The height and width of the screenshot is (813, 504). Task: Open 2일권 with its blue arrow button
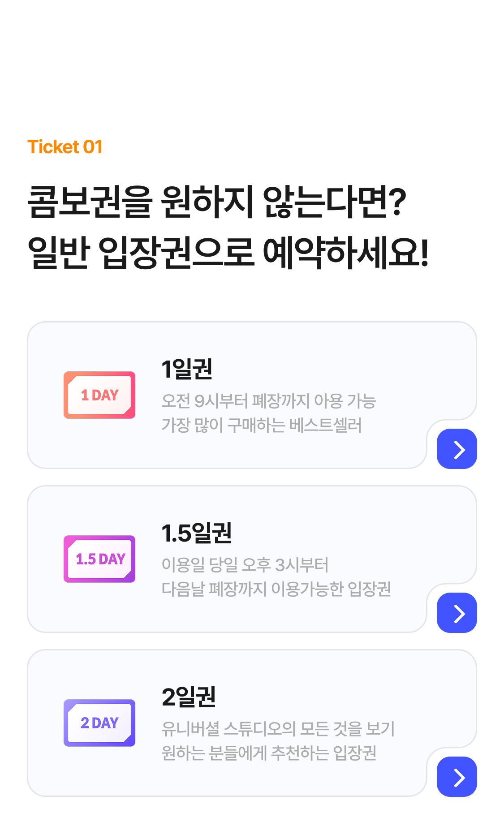(x=457, y=777)
